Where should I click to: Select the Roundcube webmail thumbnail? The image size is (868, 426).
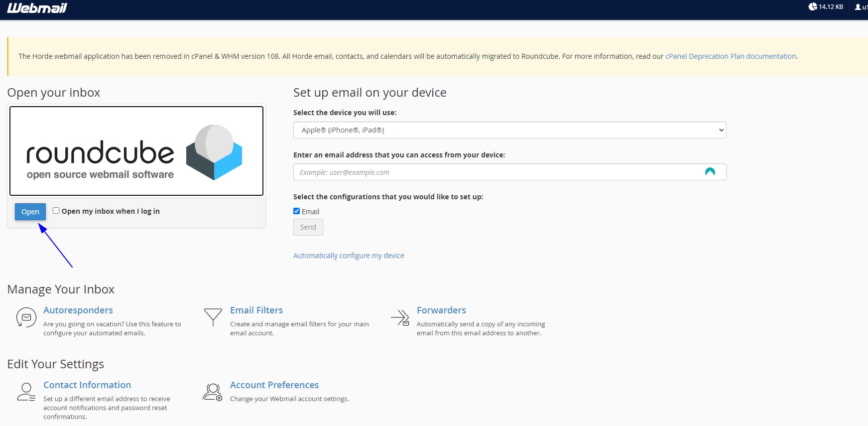[136, 151]
